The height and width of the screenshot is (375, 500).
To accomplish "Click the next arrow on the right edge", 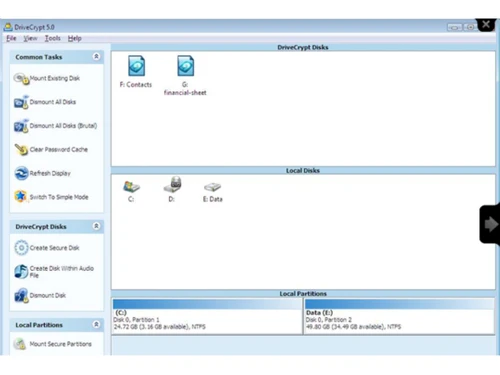I will tap(490, 224).
